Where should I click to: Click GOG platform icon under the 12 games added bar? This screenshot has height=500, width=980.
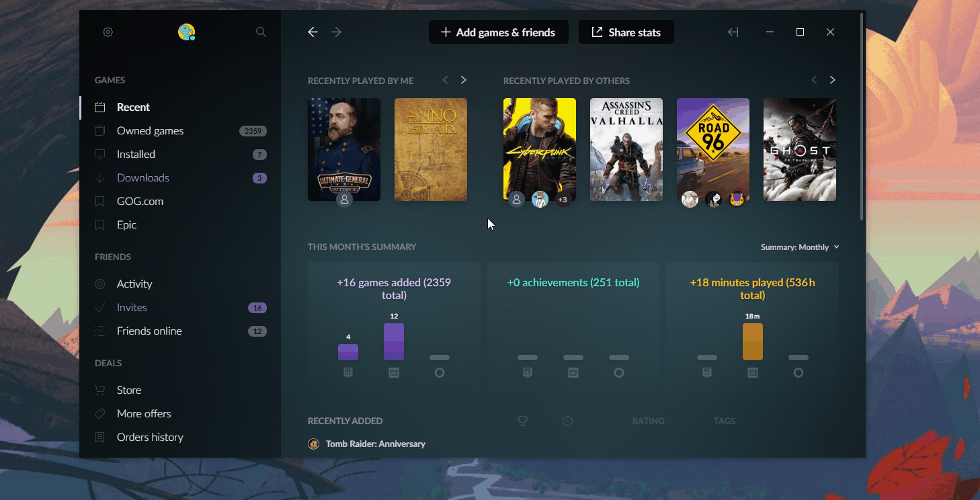pyautogui.click(x=394, y=372)
